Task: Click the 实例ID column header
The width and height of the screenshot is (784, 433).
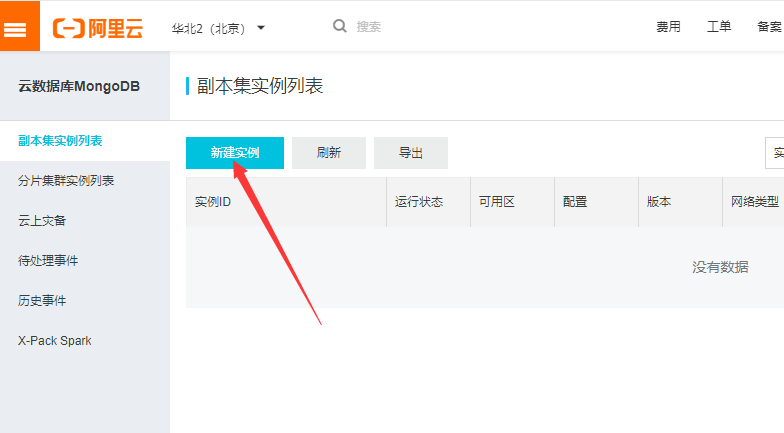Action: (x=213, y=202)
